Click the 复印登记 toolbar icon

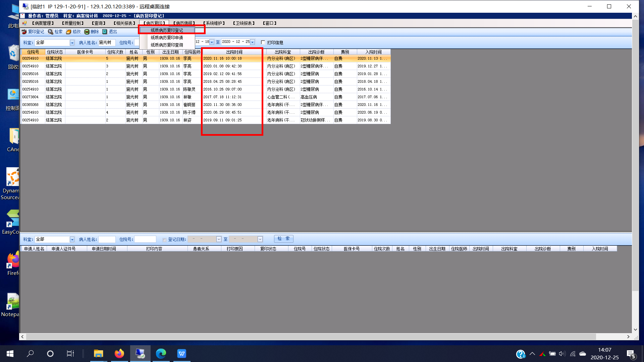point(24,32)
